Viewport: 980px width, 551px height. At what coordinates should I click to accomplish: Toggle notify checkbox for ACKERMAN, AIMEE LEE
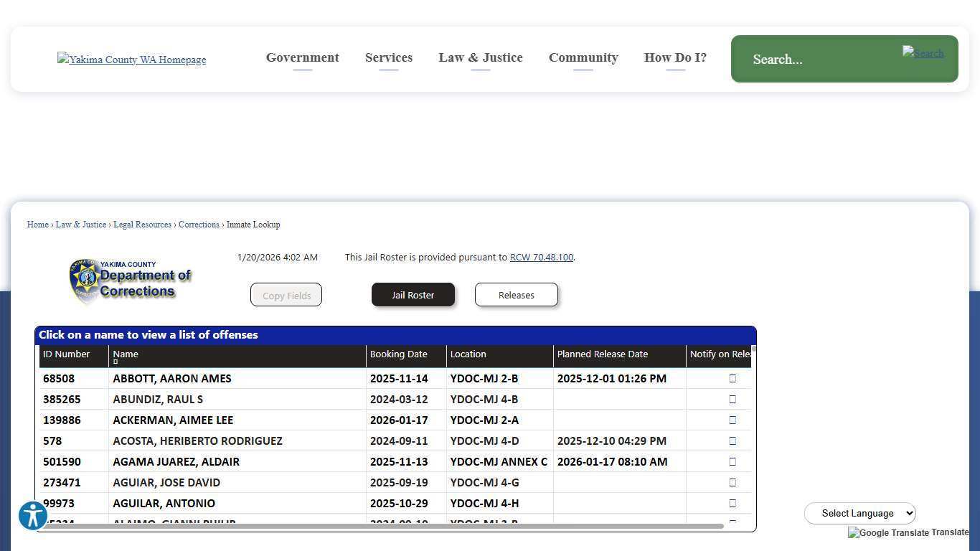[732, 420]
